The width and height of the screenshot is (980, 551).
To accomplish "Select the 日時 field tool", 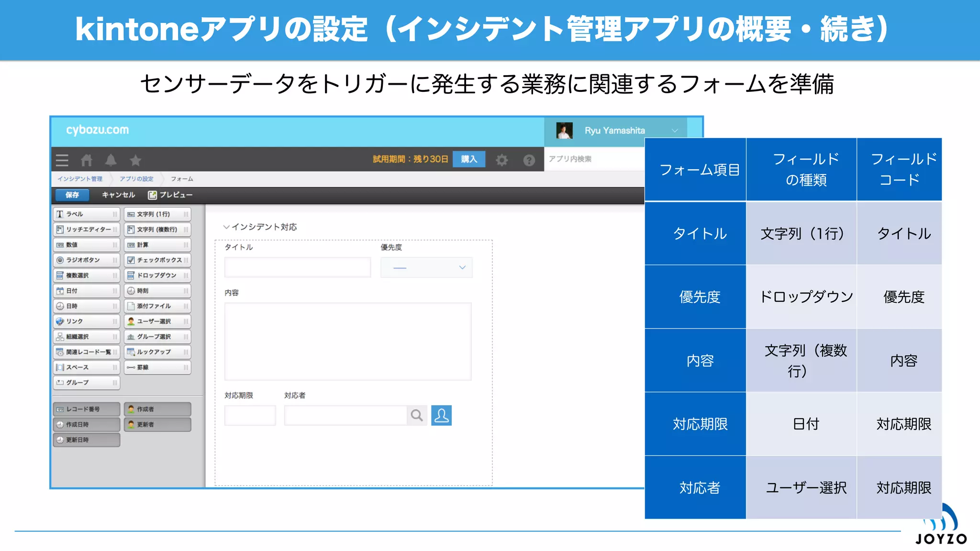I will pyautogui.click(x=86, y=306).
